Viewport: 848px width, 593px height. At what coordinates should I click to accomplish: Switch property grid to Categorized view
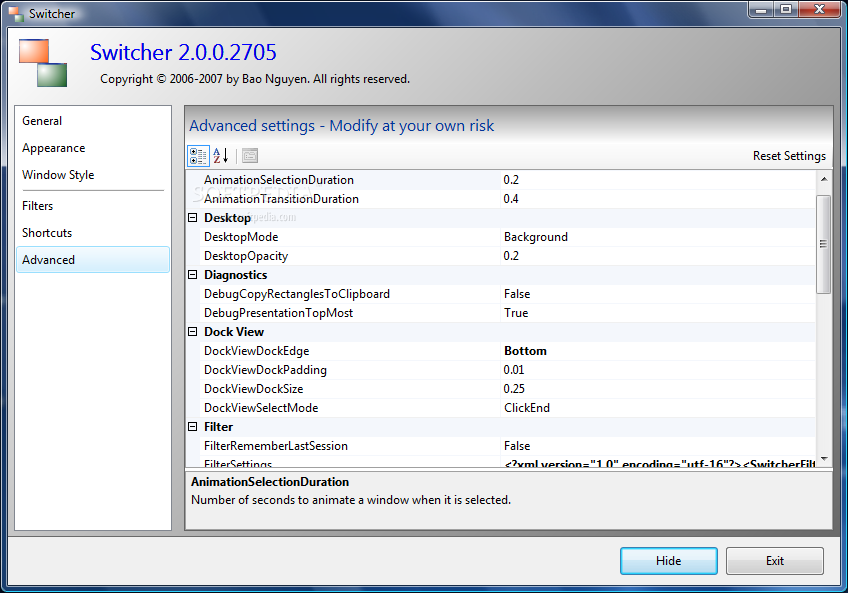(198, 156)
